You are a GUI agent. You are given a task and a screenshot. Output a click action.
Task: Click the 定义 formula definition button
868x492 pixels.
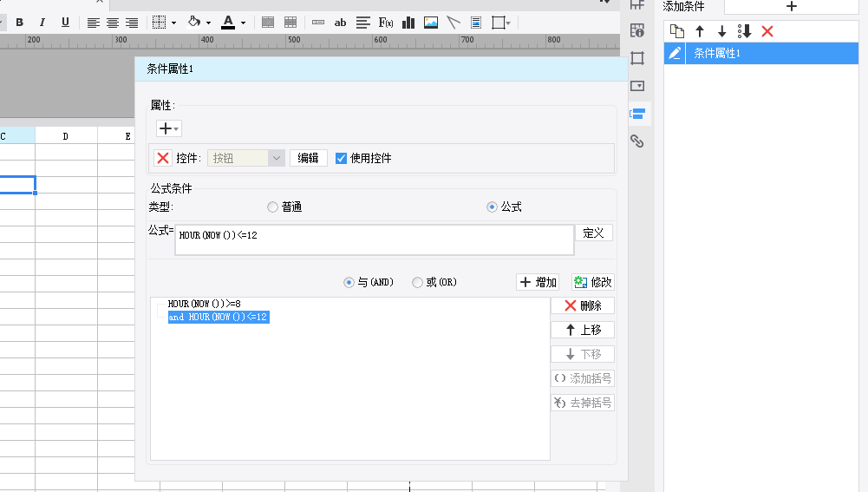[x=594, y=233]
